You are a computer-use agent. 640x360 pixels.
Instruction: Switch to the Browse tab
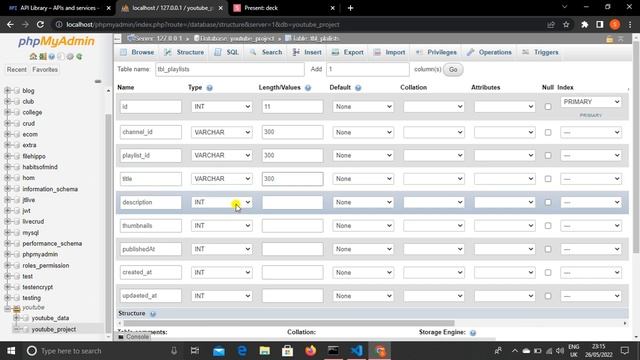137,52
